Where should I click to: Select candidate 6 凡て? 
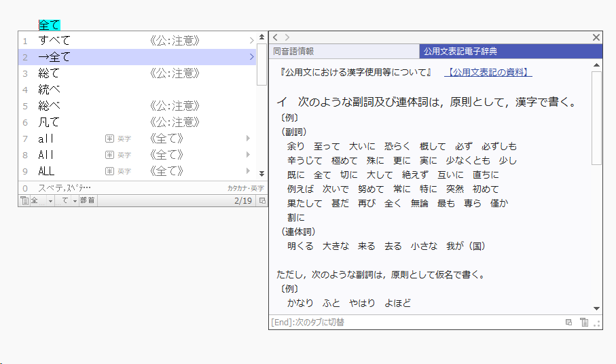tap(137, 122)
